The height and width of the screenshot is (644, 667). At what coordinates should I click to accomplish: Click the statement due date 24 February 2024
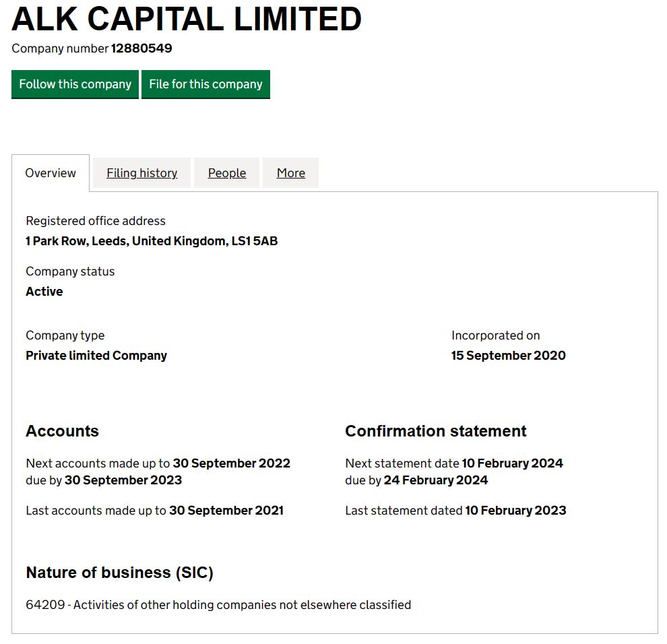pos(436,480)
